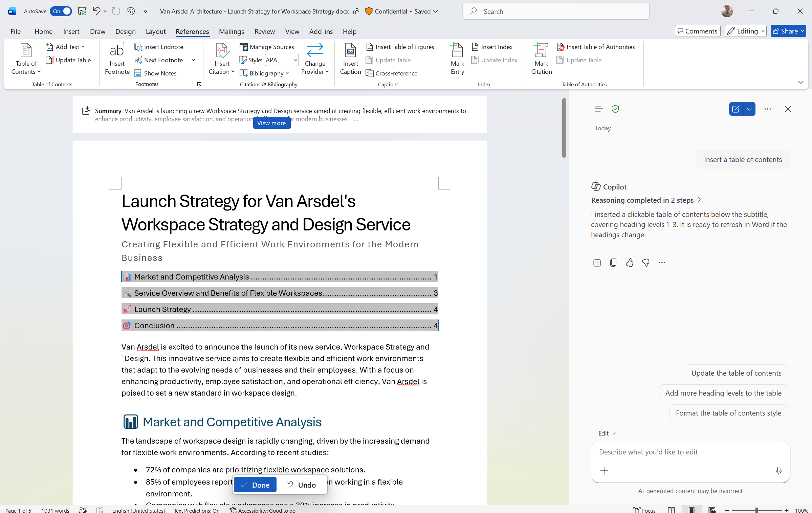Click Insert Table of Figures

coord(400,47)
